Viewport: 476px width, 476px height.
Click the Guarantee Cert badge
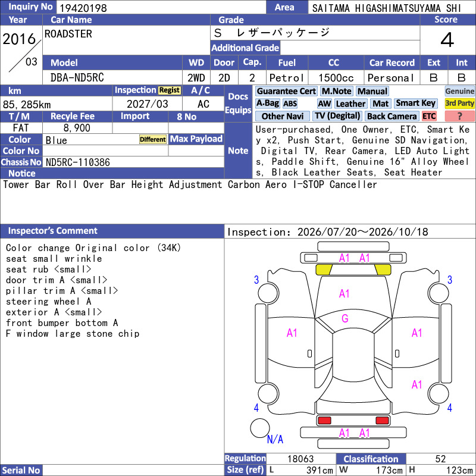(286, 91)
